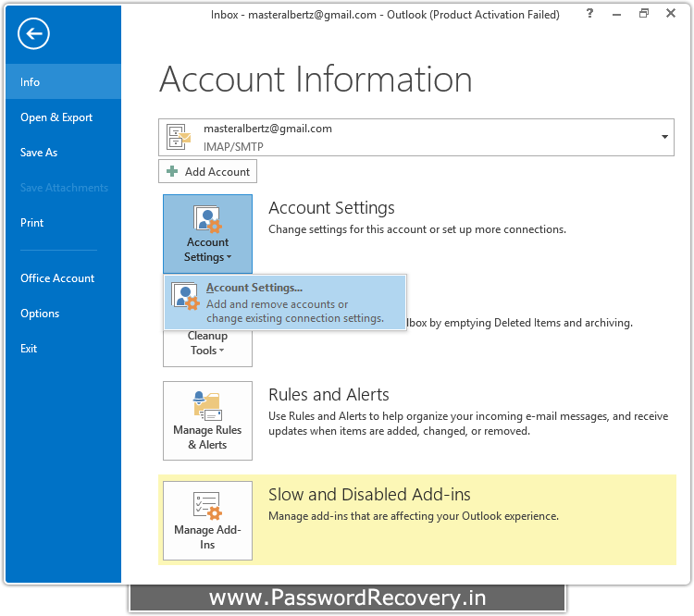Viewport: 694px width, 616px height.
Task: Click the Slow and Disabled Add-ins heading
Action: click(x=369, y=494)
